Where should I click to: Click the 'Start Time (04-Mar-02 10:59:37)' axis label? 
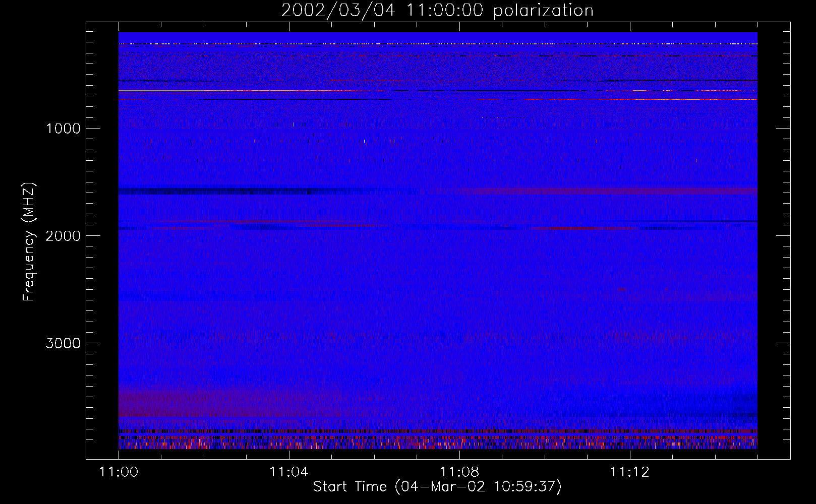click(437, 486)
